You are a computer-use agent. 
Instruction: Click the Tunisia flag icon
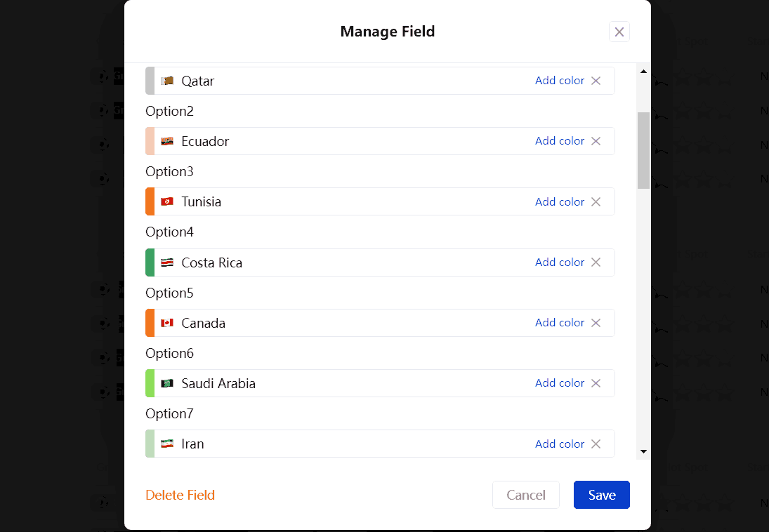167,201
